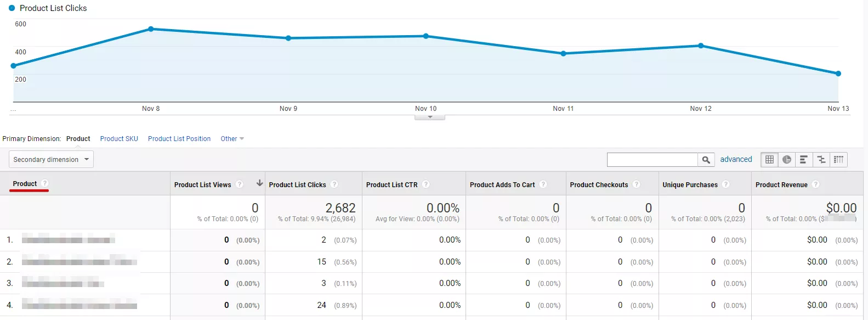Click row 2 clicks value 15
Image resolution: width=868 pixels, height=320 pixels.
coord(321,262)
